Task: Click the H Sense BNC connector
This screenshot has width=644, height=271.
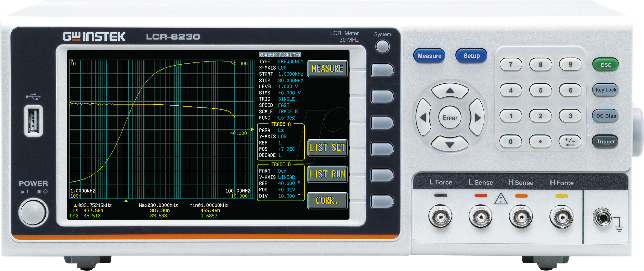Action: coord(521,217)
